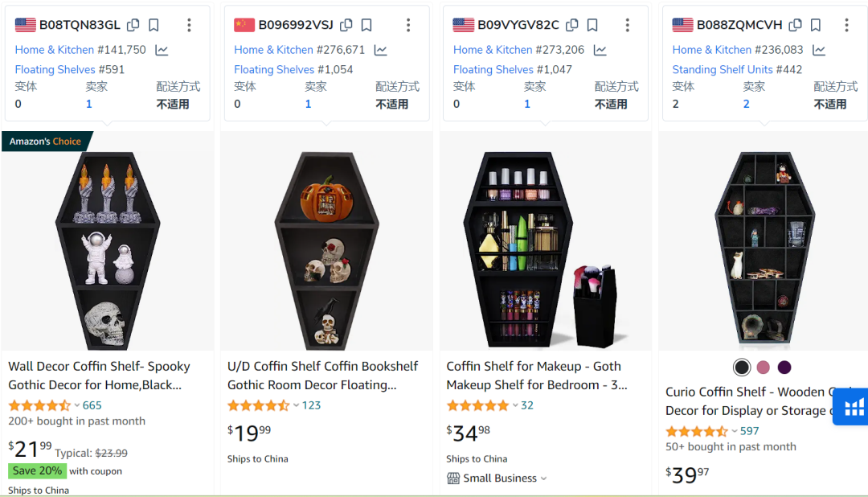Open three-dot menu for B09VYGV82C
The image size is (868, 497).
[627, 26]
